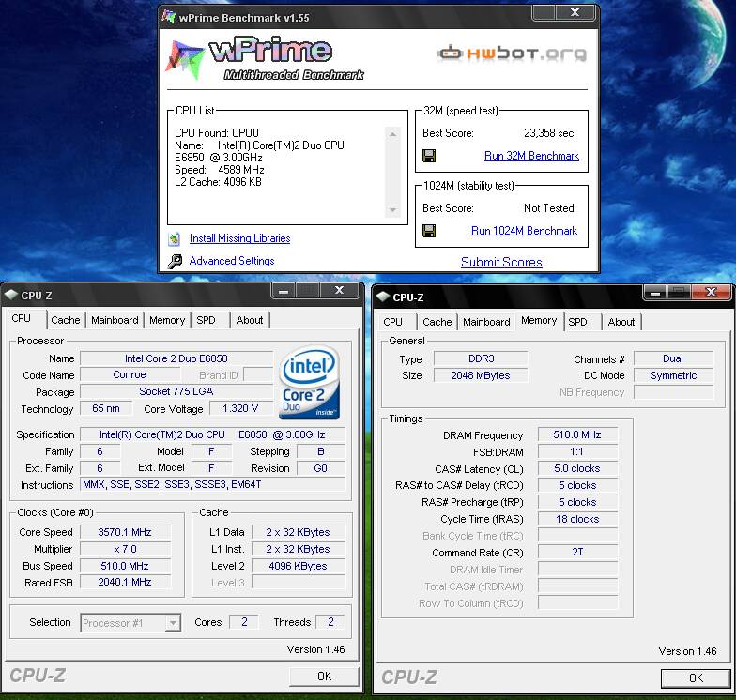Click DC Mode value Symmetric
Screen dimensions: 736x700
click(673, 375)
